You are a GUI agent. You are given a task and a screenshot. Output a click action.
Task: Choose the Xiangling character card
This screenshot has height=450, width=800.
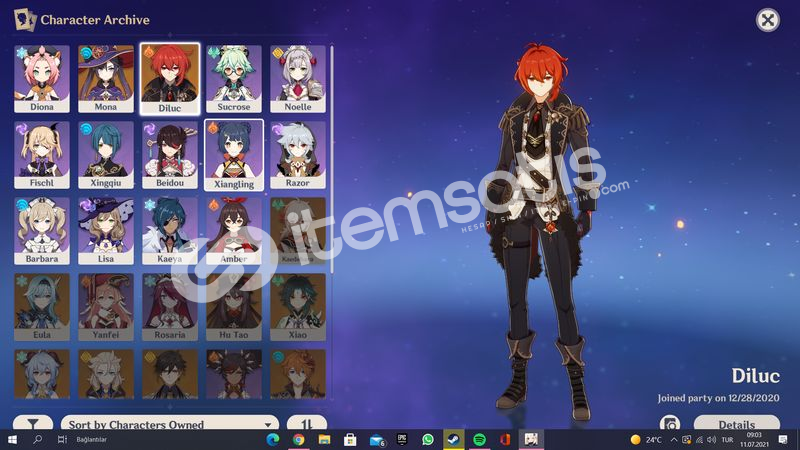(x=234, y=155)
